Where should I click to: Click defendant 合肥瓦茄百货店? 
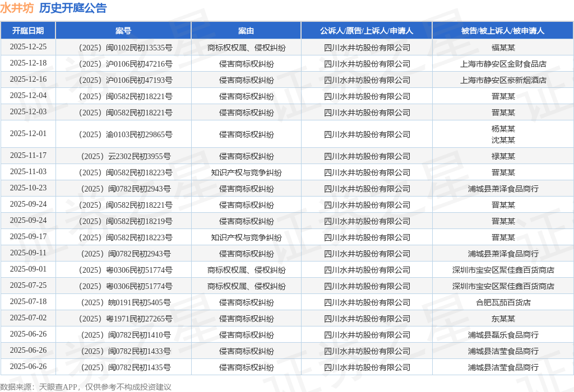pyautogui.click(x=503, y=302)
